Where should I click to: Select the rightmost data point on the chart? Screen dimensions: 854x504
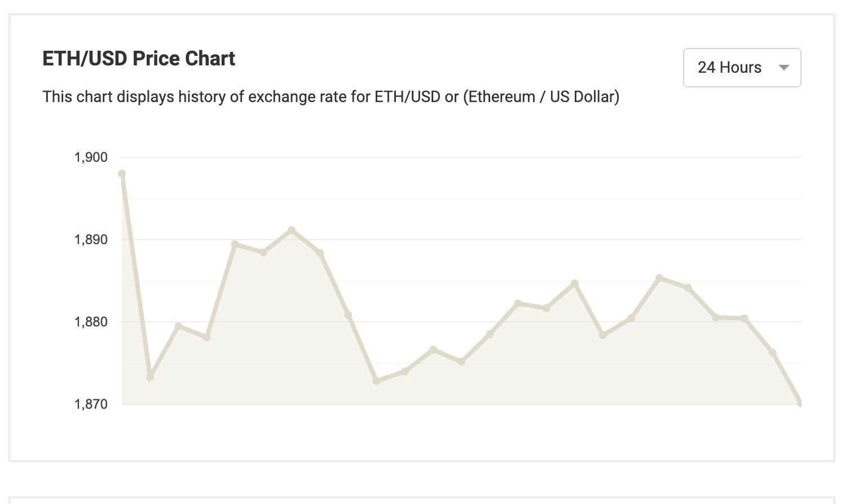coord(800,403)
